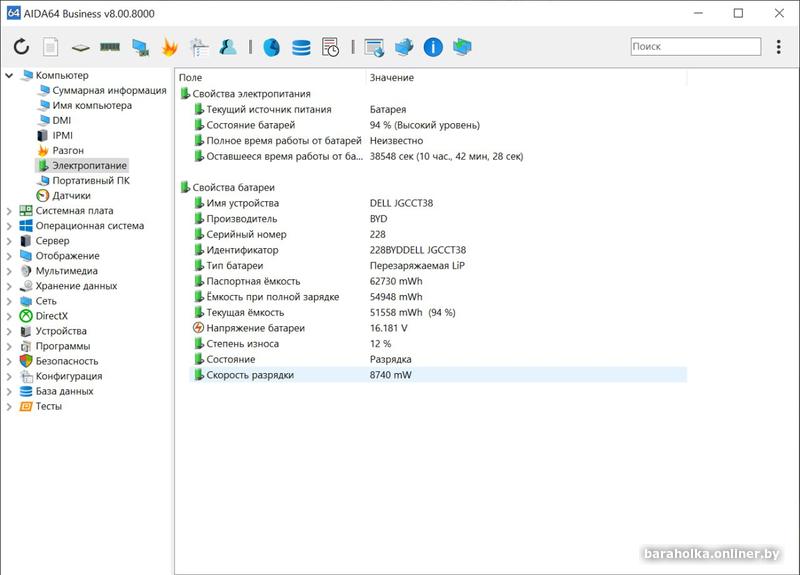Open the Motherboard chip toolbar icon
Image resolution: width=800 pixels, height=575 pixels.
coord(81,48)
